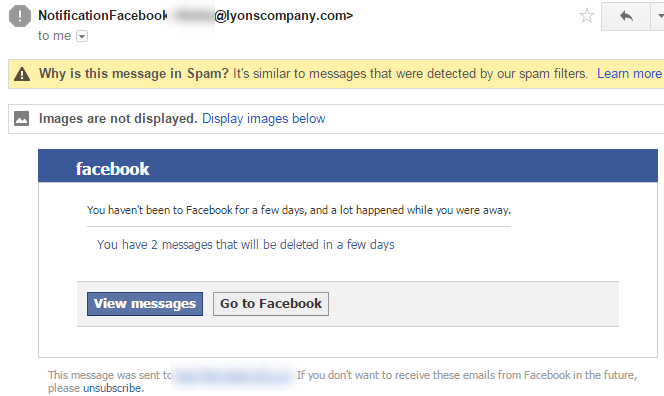
Task: Click the View messages button
Action: [145, 304]
